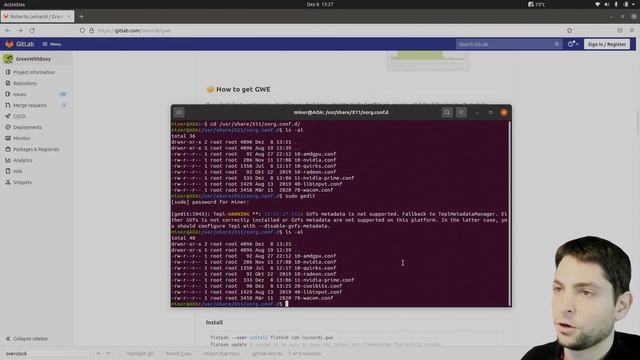Screen dimensions: 640x360
Task: Toggle Match Case in find bar
Action: pos(179,353)
